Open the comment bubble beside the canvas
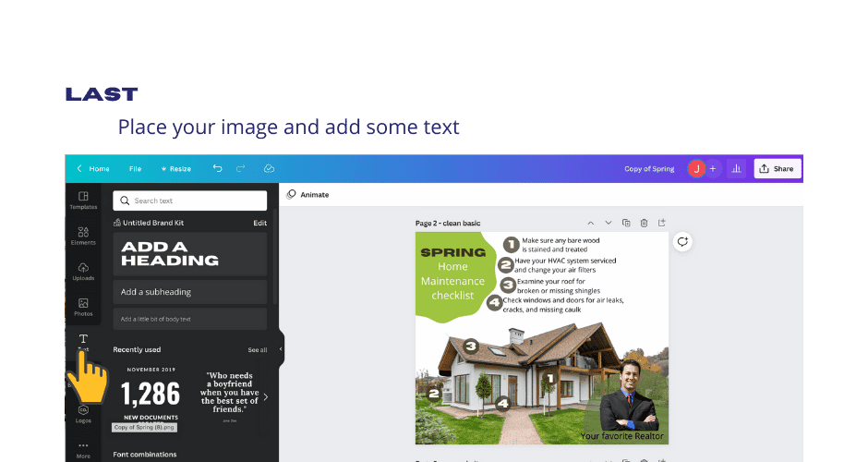Image resolution: width=868 pixels, height=462 pixels. coord(682,241)
